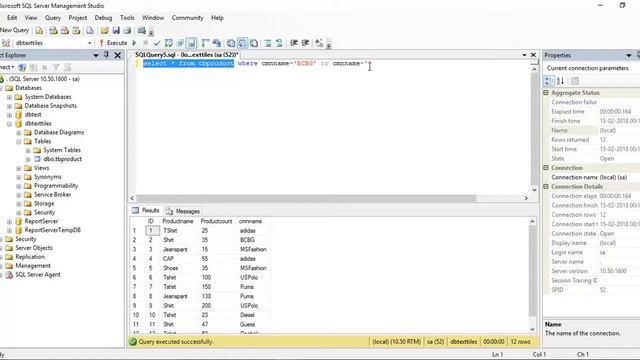Toggle Auto Hide pin on Object Explorer

click(106, 55)
